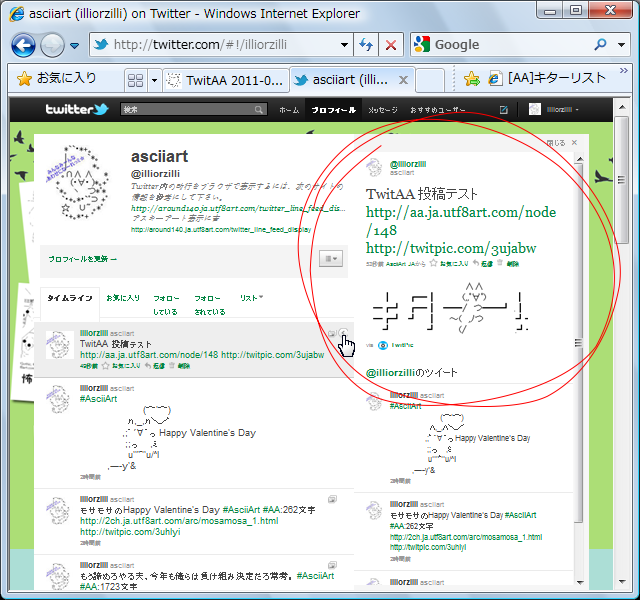
Task: Click the delete trash icon in detail pane
Action: click(500, 263)
